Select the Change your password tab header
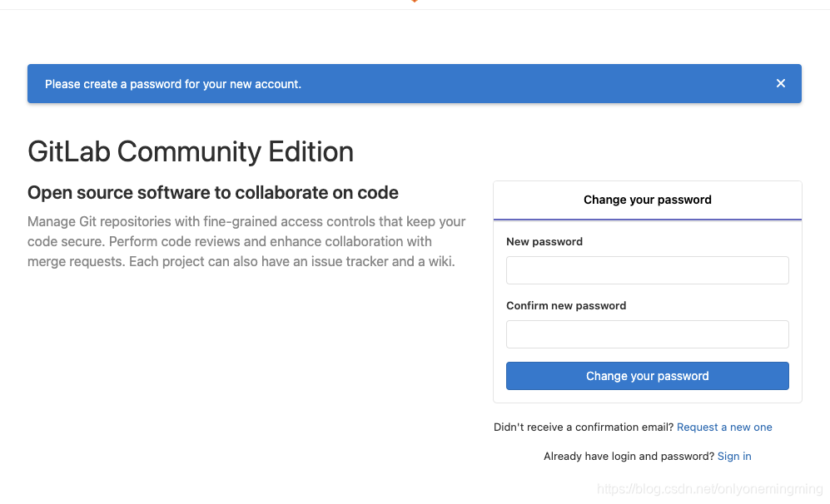Image resolution: width=830 pixels, height=504 pixels. (x=648, y=200)
